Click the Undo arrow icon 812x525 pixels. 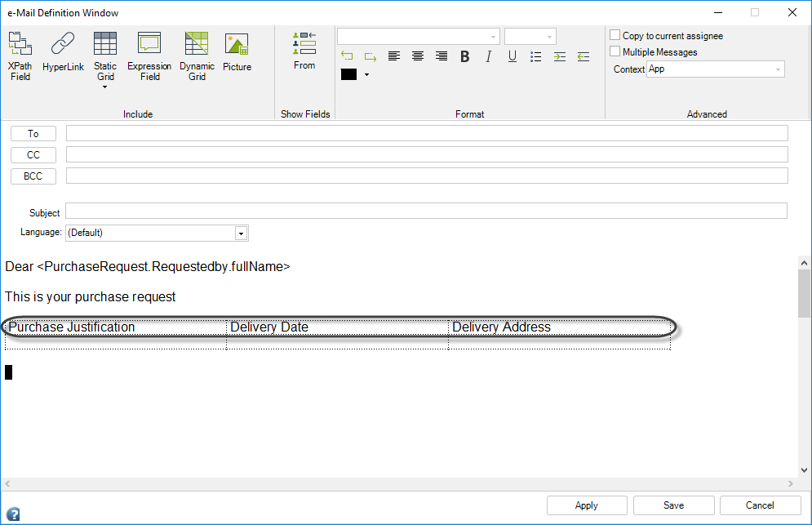tap(347, 56)
